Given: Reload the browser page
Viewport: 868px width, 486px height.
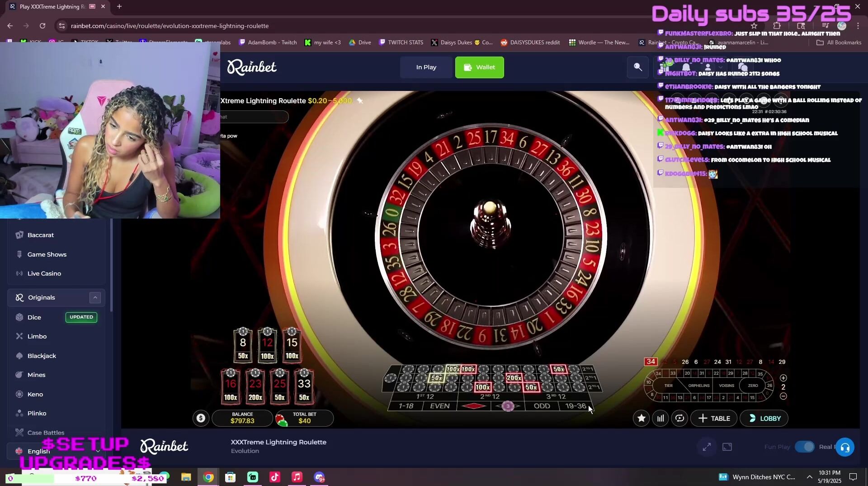Looking at the screenshot, I should tap(42, 26).
